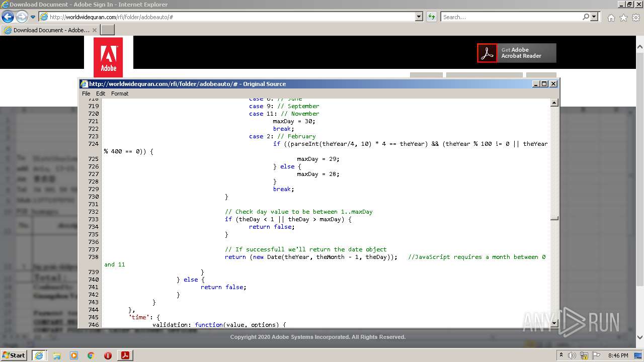644x362 pixels.
Task: Minimize the Internet Explorer window
Action: coord(621,5)
